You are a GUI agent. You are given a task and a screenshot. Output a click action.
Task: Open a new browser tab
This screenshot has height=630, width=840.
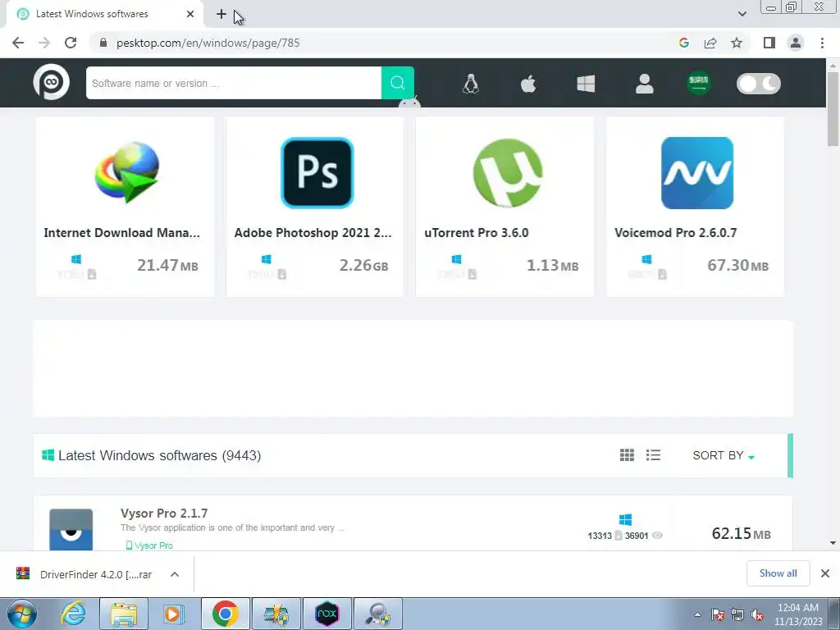coord(221,14)
